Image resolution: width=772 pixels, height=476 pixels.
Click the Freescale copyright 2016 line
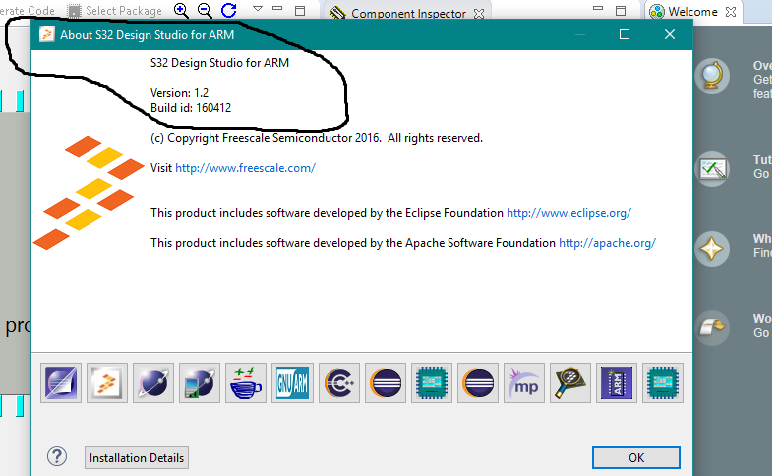click(316, 138)
